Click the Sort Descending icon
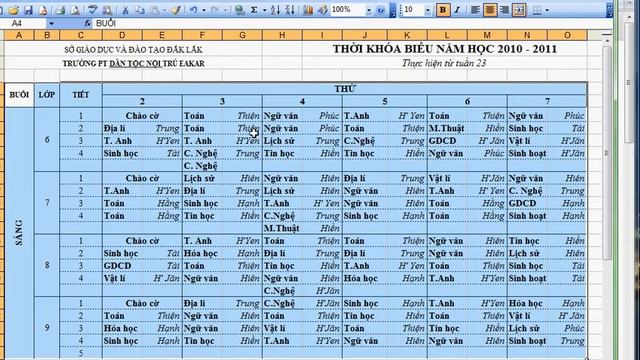 tap(290, 10)
